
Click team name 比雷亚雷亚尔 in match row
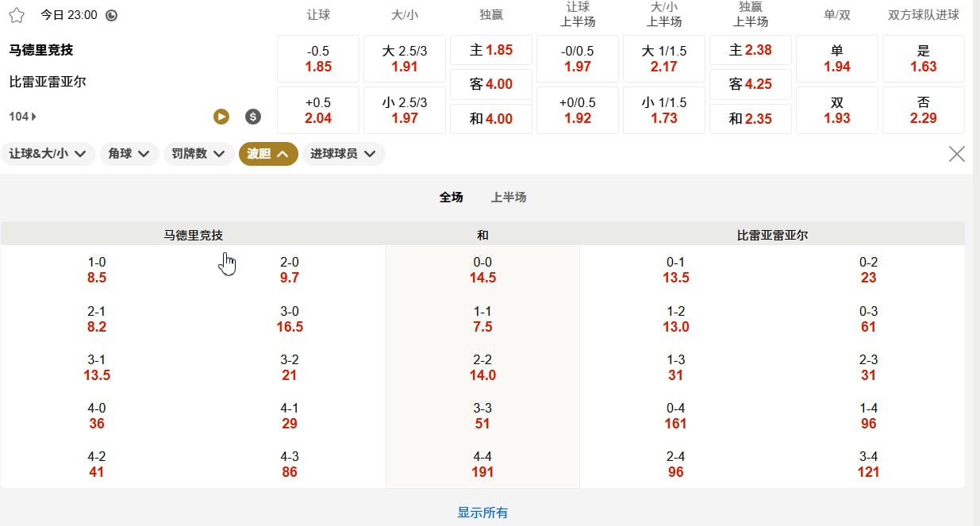pos(48,82)
